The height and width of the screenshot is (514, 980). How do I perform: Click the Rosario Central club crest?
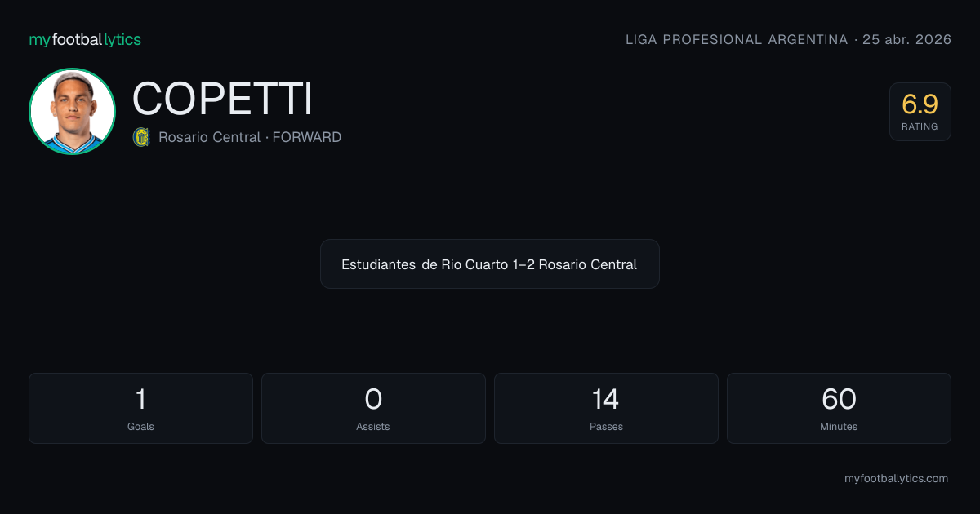[141, 137]
